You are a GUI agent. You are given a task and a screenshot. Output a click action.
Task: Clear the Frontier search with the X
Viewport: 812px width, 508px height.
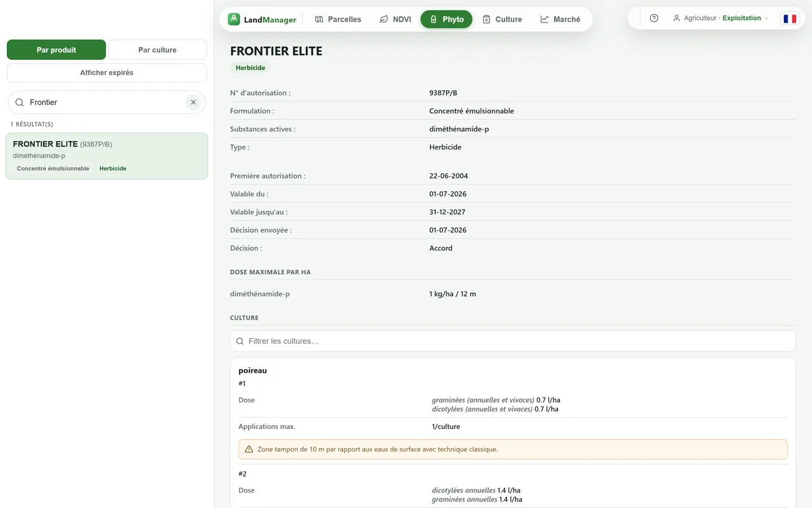coord(193,102)
